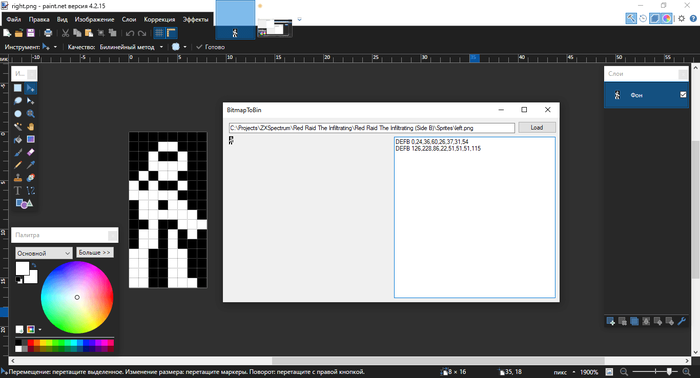Image resolution: width=700 pixels, height=378 pixels.
Task: Select the Ellipse Select tool
Action: (18, 114)
